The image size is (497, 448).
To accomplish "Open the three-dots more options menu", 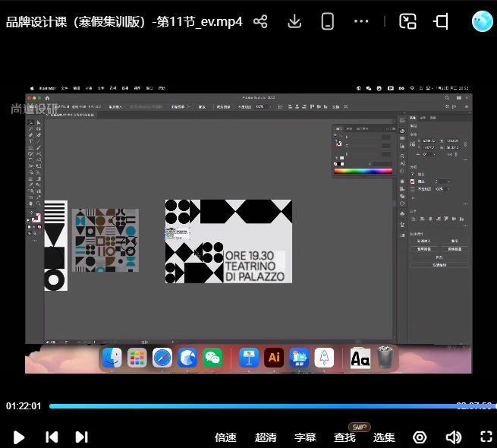I will click(x=360, y=21).
